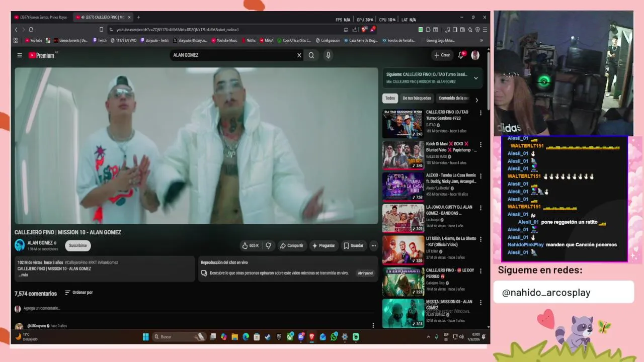This screenshot has height=362, width=644.
Task: Subscribe to ALAN GOMEZ channel
Action: pos(78,245)
